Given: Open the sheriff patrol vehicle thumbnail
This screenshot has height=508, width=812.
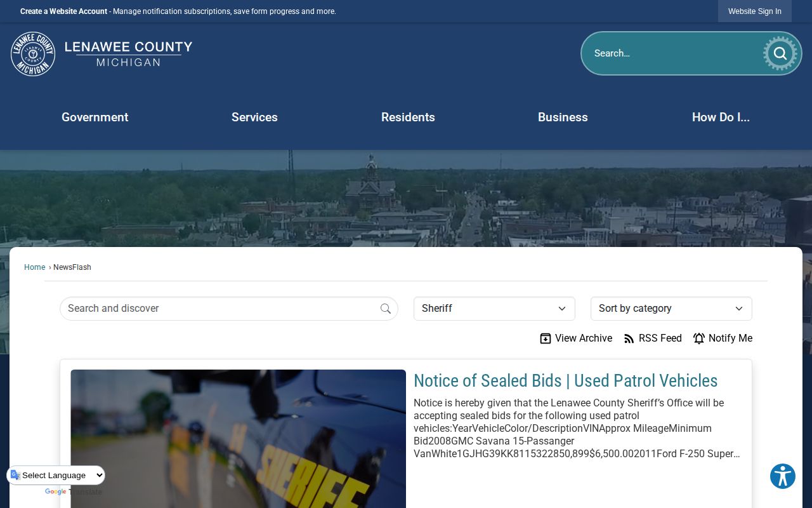Looking at the screenshot, I should click(238, 439).
